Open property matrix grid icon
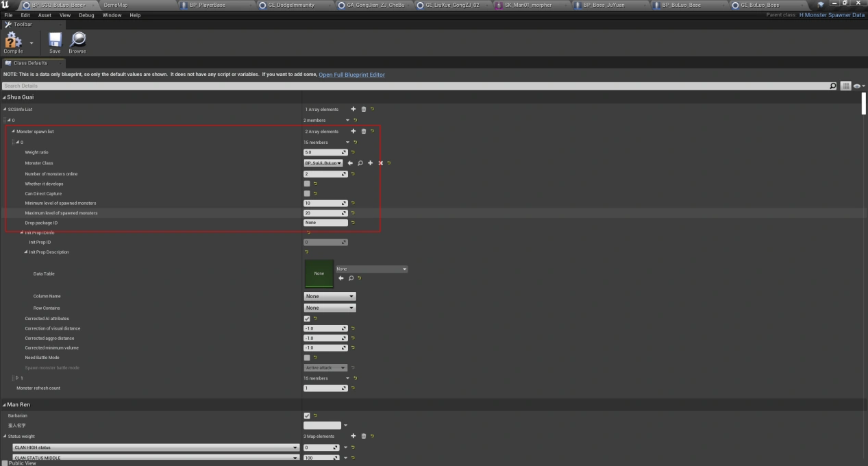The image size is (868, 466). point(846,86)
